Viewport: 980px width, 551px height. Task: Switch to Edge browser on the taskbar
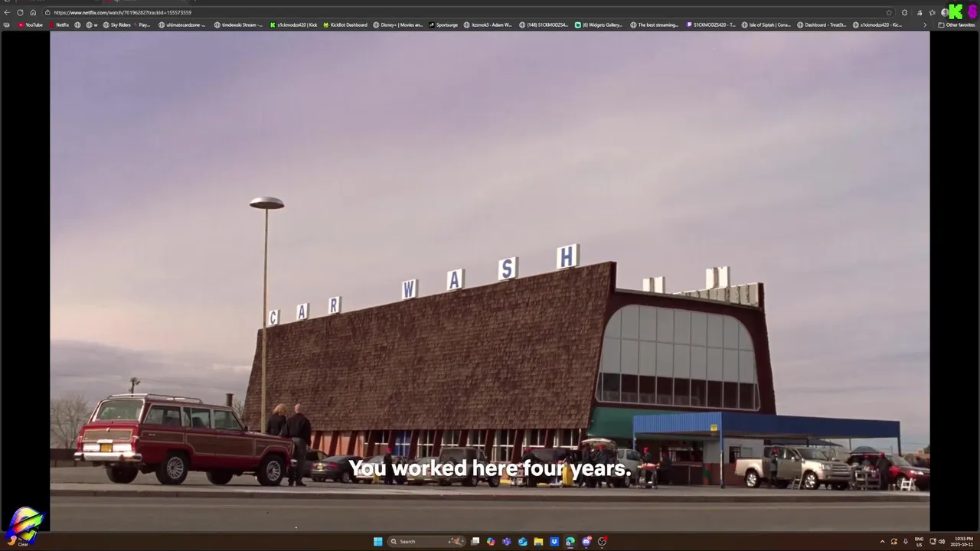pyautogui.click(x=570, y=541)
